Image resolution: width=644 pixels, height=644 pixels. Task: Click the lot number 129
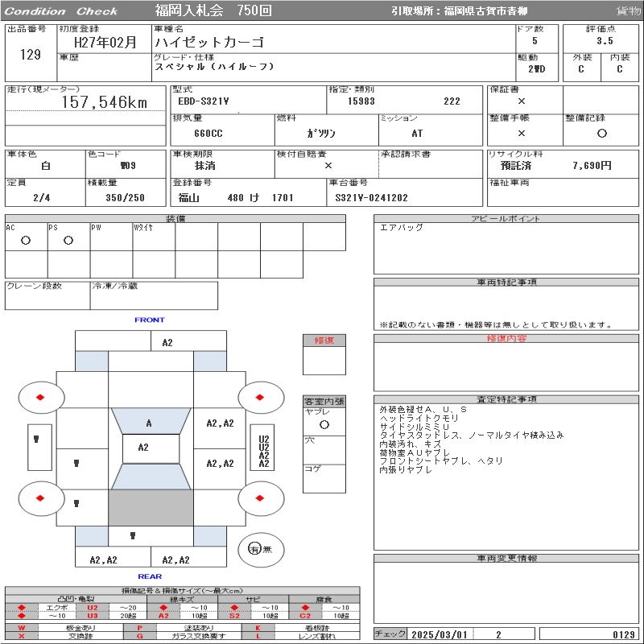tap(31, 54)
